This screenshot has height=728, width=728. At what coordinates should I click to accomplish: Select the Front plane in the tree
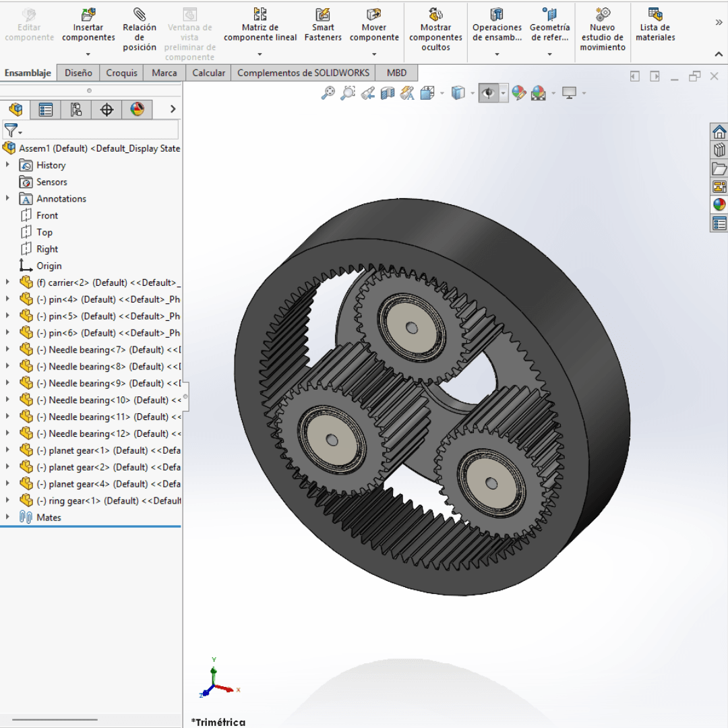(x=47, y=216)
